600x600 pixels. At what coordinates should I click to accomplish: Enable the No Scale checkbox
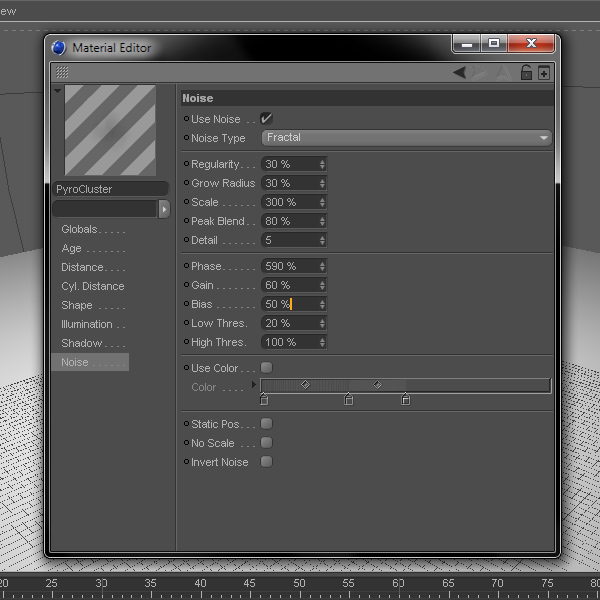tap(266, 443)
